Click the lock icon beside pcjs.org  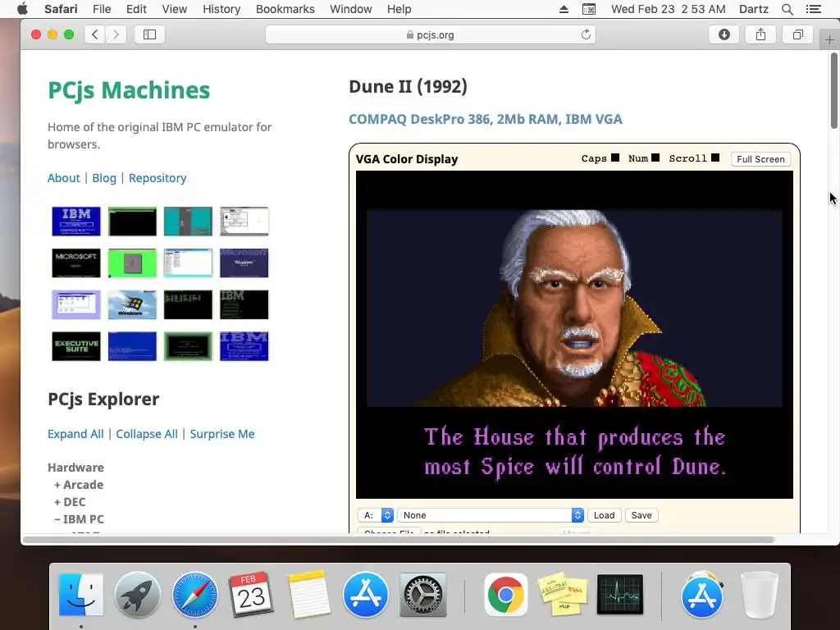pyautogui.click(x=410, y=34)
